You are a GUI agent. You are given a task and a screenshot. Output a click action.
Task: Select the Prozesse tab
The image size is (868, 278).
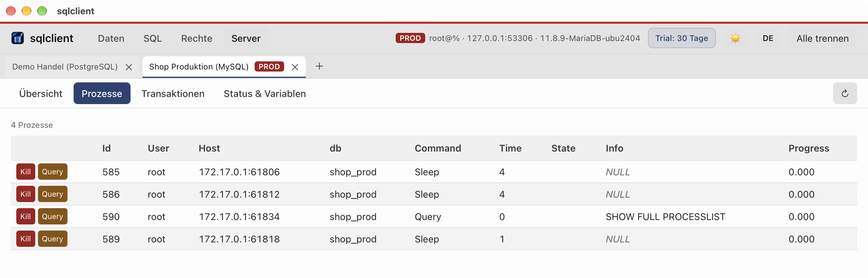click(102, 93)
